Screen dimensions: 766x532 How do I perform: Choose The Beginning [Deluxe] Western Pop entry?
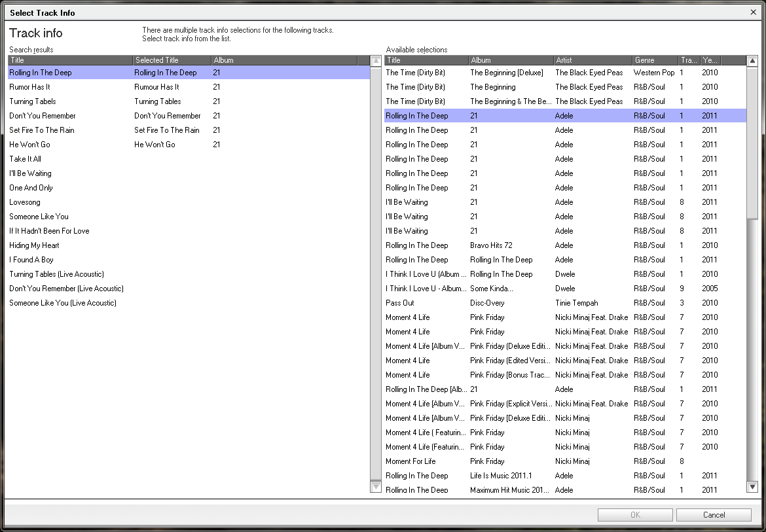pyautogui.click(x=506, y=73)
